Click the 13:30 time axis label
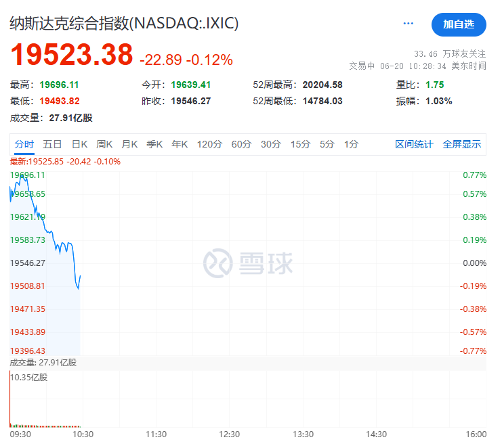This screenshot has height=448, width=502. [x=303, y=434]
